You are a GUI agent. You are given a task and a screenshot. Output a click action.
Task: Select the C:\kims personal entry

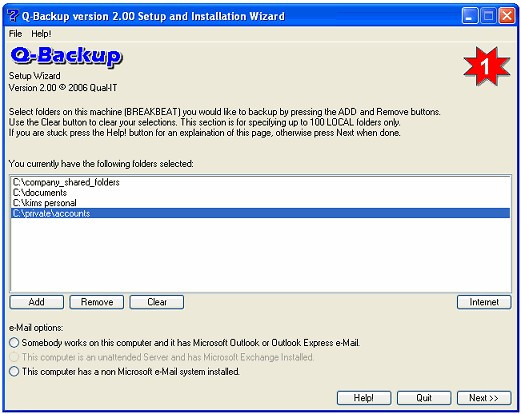click(x=260, y=203)
